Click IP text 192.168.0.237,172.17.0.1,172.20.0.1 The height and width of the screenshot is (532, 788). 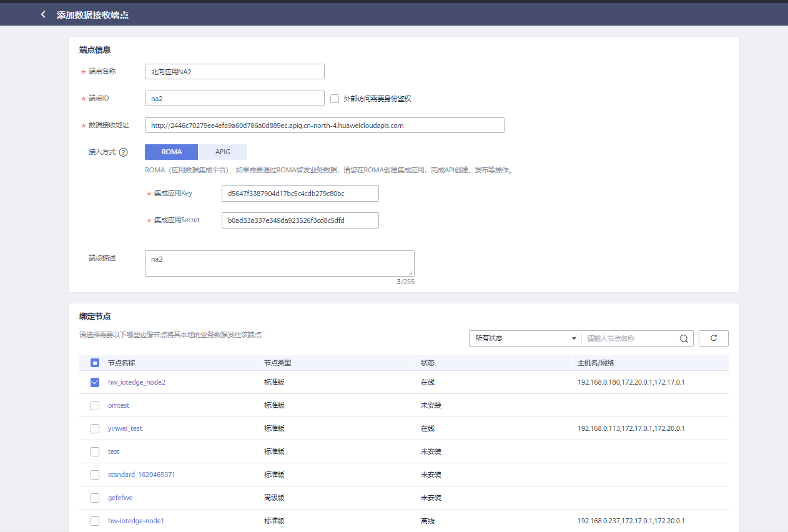(631, 521)
